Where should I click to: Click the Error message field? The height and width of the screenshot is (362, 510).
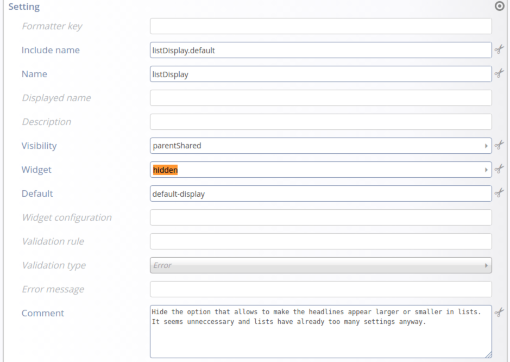point(321,289)
